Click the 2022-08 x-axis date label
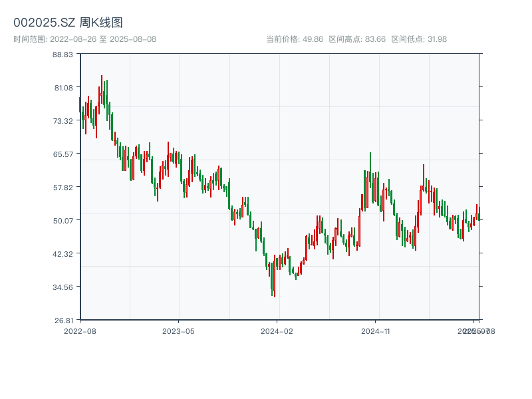The image size is (532, 399). pos(80,331)
